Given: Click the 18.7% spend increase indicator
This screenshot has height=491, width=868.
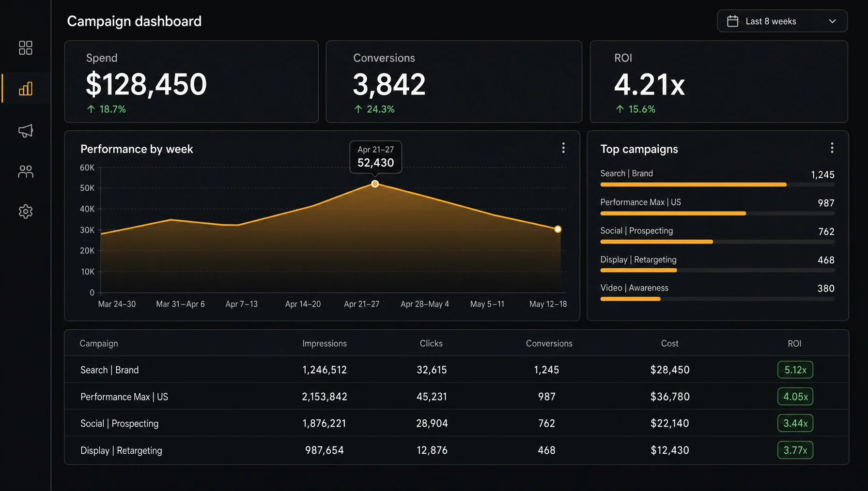Looking at the screenshot, I should point(106,109).
